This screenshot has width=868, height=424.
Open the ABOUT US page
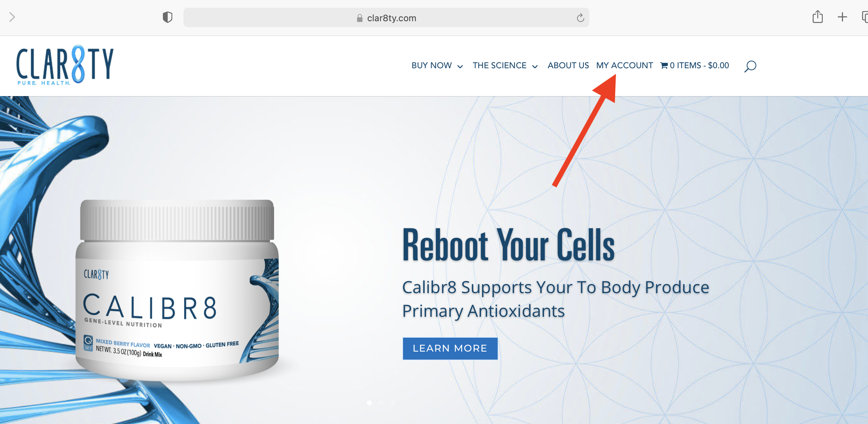568,65
